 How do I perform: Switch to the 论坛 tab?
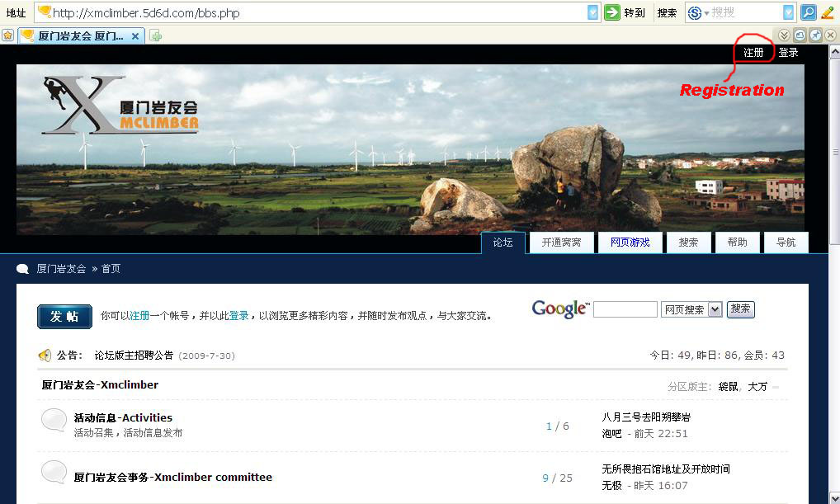pyautogui.click(x=503, y=243)
